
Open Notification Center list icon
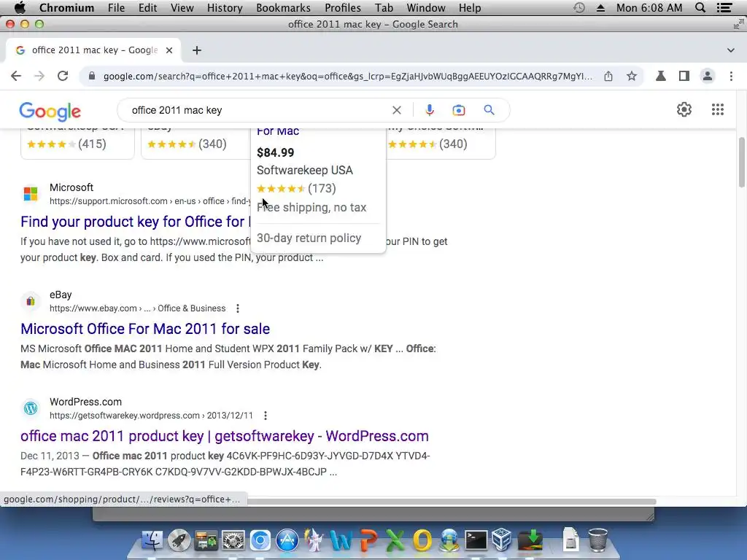click(724, 7)
